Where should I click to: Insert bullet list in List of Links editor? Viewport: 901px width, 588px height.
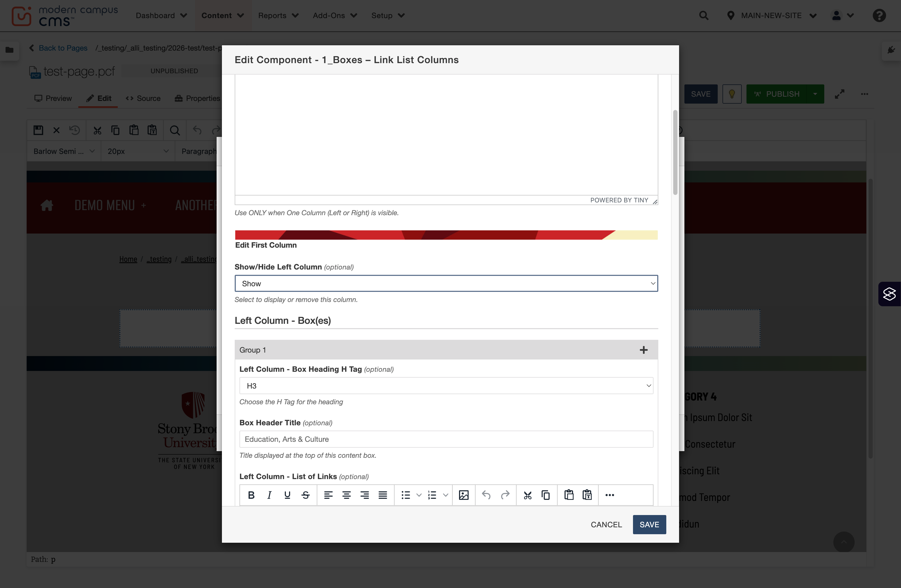pos(406,495)
